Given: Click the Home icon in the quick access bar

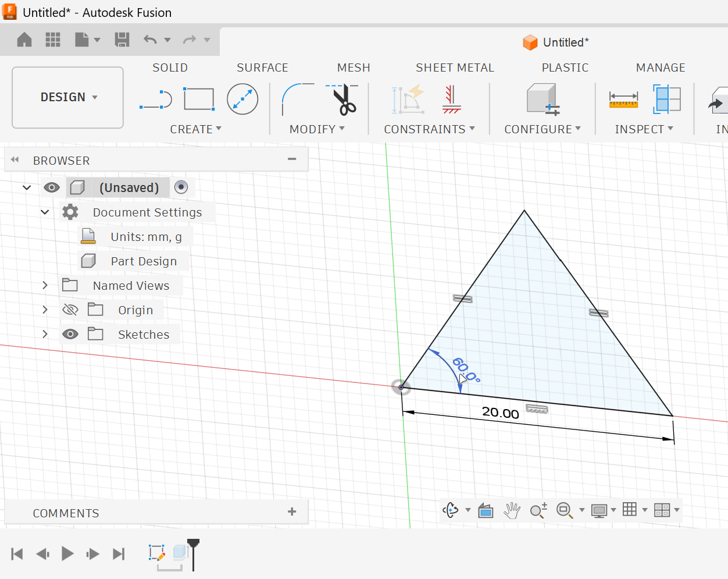Looking at the screenshot, I should [24, 40].
